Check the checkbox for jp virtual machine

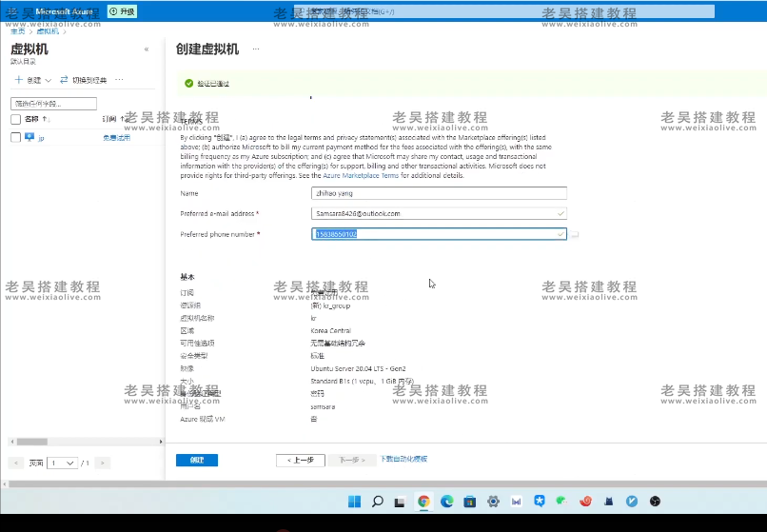click(x=15, y=138)
